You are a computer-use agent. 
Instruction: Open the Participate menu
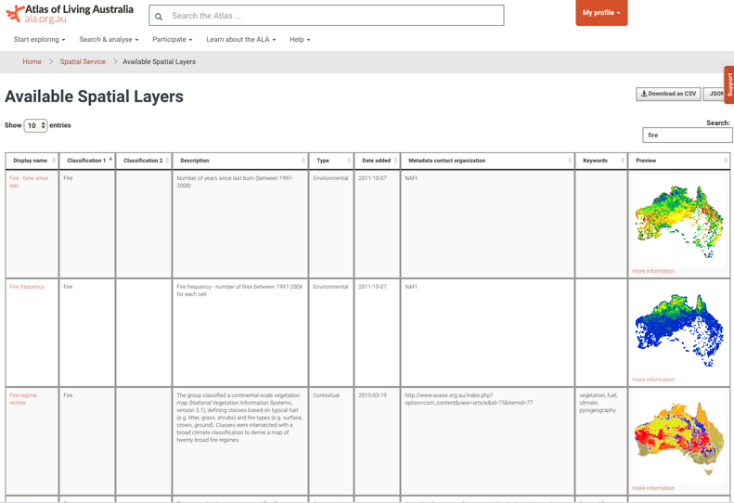172,40
